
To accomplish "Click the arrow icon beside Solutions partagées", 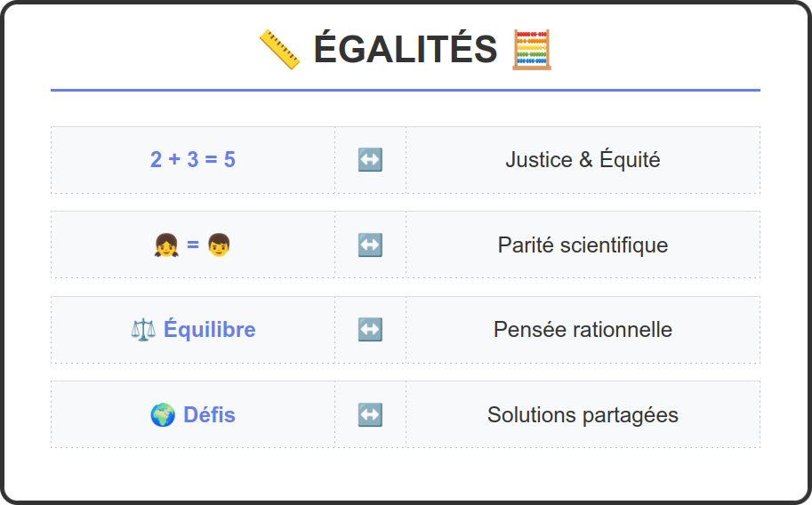I will click(370, 414).
